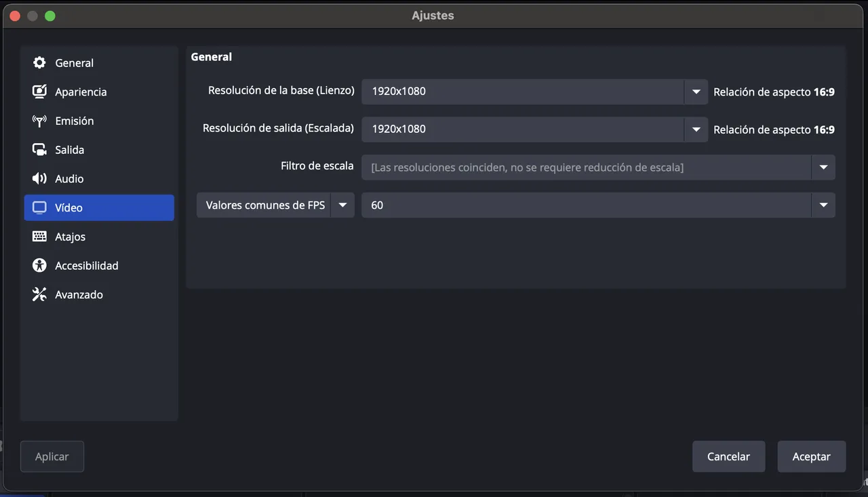
Task: Open Emisión settings via the antenna icon
Action: (x=39, y=121)
